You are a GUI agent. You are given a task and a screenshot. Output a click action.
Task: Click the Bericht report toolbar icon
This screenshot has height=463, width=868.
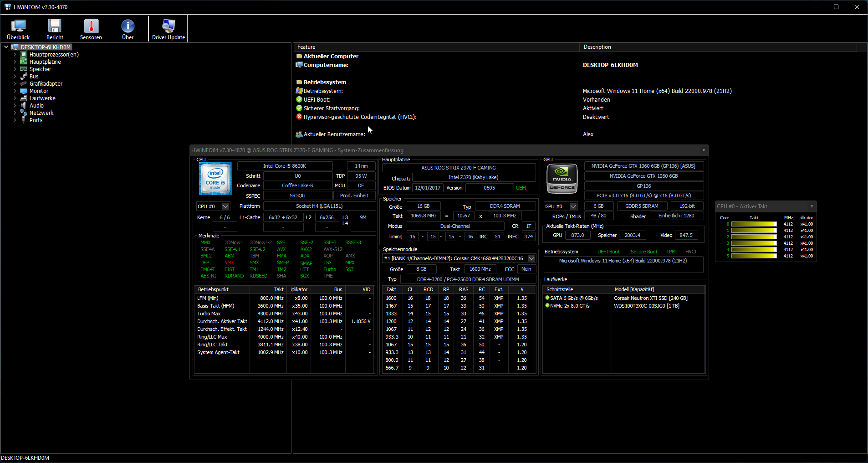pyautogui.click(x=55, y=30)
